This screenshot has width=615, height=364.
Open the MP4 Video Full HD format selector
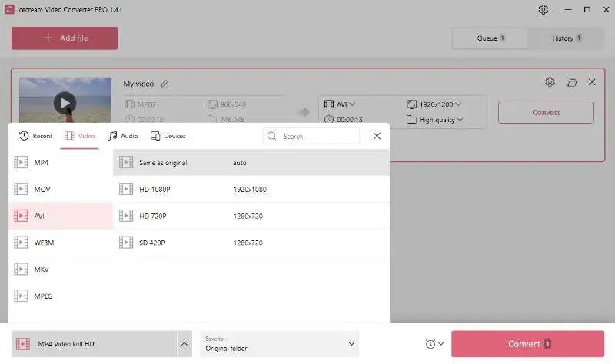pos(94,344)
